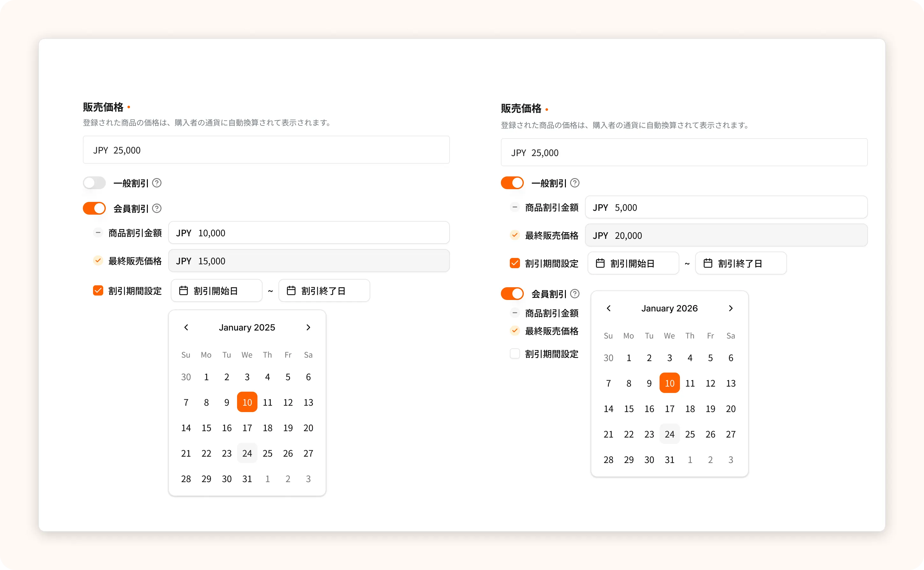
Task: Check 割引期間設定 under right 会員割引
Action: coord(515,353)
